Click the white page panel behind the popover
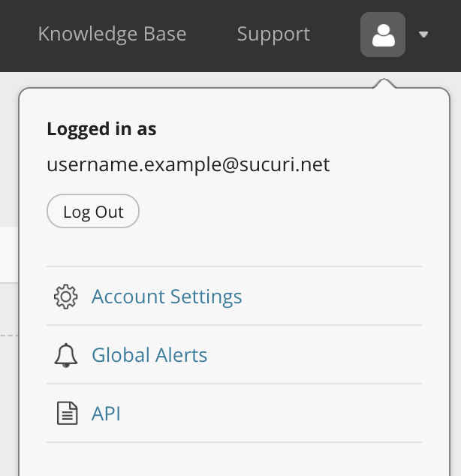Image resolution: width=461 pixels, height=476 pixels. 9,255
